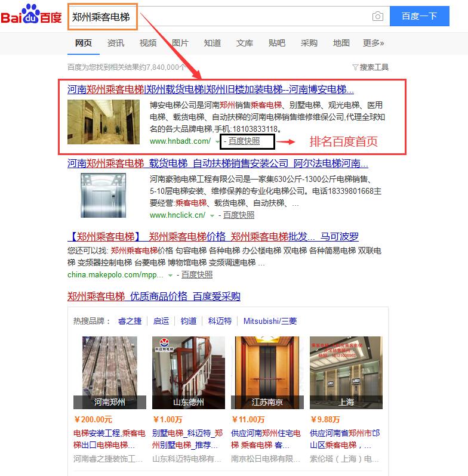Click the silver elevator thumbnail in second result
Screen dimensions: 468x476
pyautogui.click(x=103, y=195)
